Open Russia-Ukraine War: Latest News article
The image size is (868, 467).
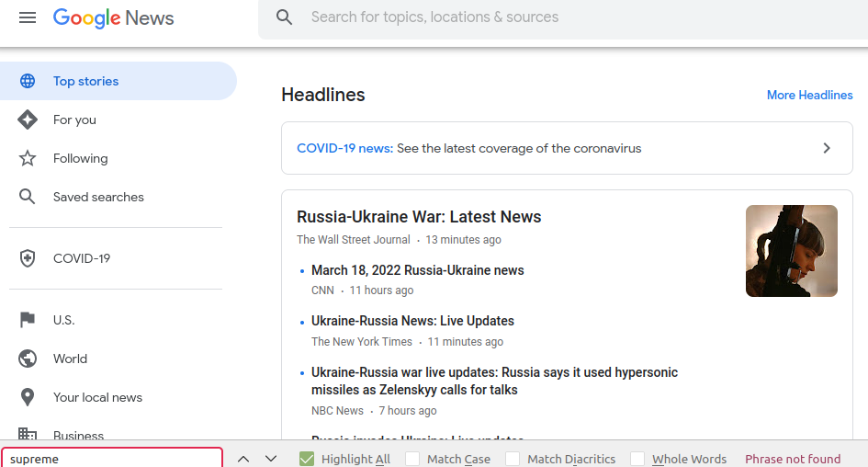coord(419,217)
